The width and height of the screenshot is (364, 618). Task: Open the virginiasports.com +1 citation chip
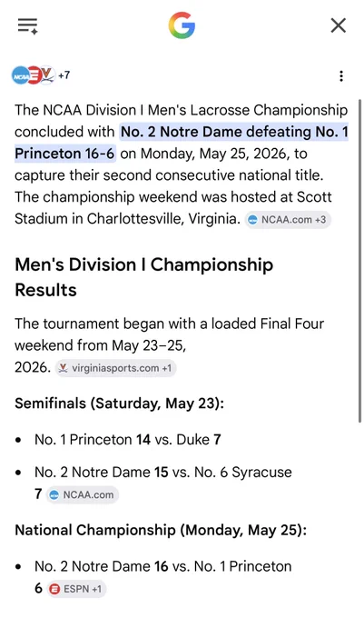point(115,368)
